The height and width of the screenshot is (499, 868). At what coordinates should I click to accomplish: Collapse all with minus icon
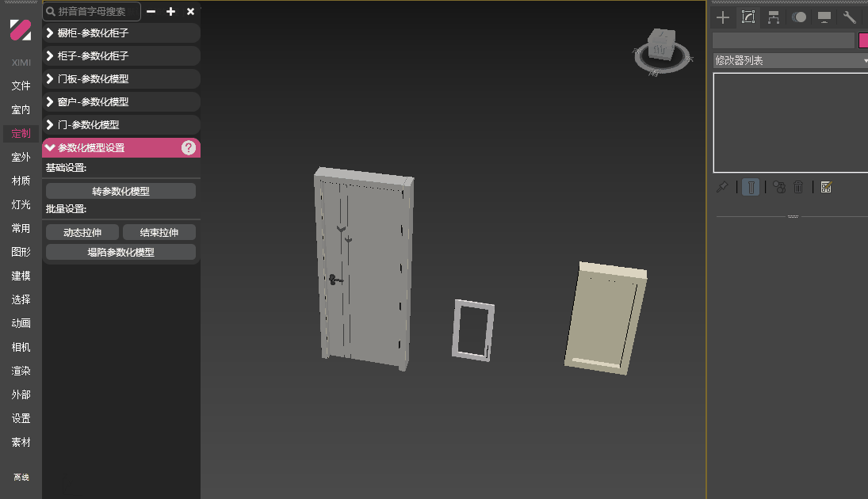[x=151, y=11]
